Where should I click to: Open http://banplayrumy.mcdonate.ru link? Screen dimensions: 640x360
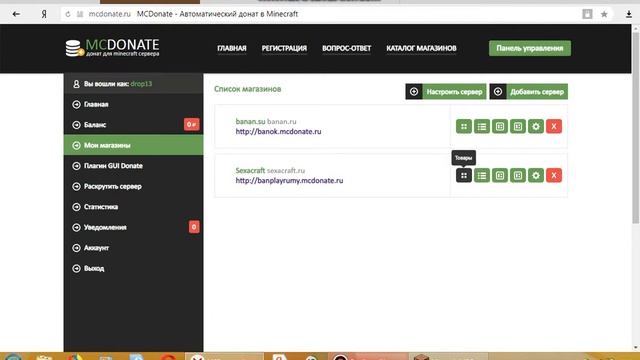pos(289,180)
